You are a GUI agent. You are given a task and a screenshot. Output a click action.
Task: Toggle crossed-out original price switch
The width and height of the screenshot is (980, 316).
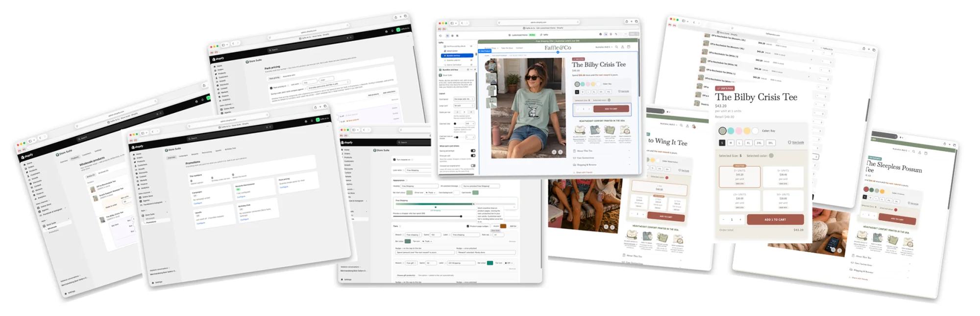[473, 165]
